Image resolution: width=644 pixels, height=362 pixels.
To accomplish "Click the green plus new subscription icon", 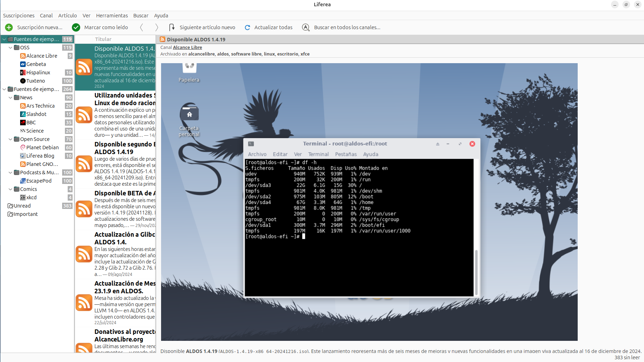I will (x=9, y=27).
